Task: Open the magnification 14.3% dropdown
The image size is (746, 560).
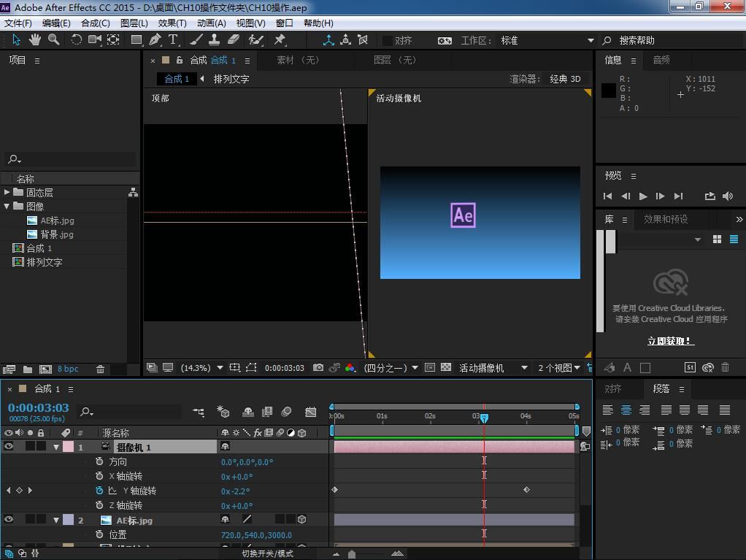Action: [x=201, y=368]
